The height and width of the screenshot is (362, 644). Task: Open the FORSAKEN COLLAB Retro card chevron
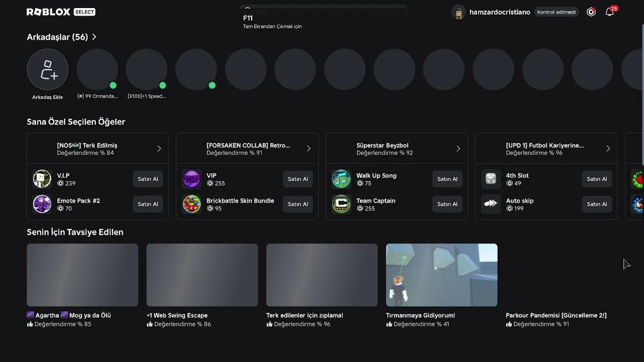308,149
